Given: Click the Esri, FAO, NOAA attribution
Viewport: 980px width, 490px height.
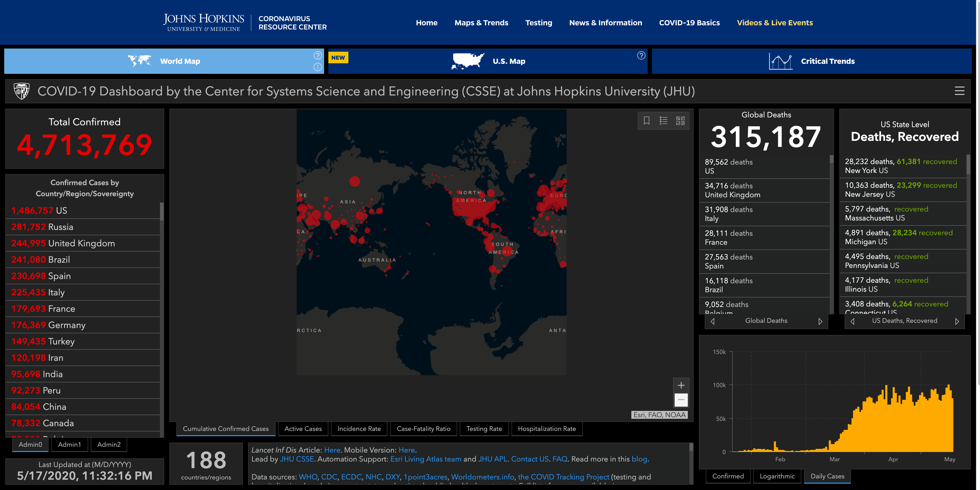Looking at the screenshot, I should [x=659, y=415].
